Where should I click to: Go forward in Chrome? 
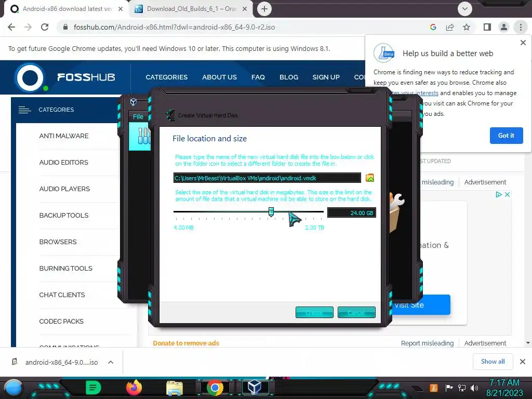point(28,27)
